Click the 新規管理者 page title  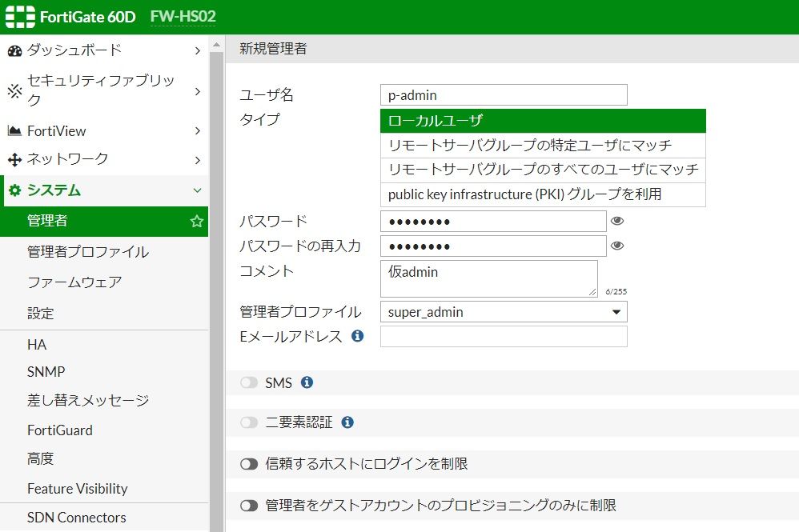tap(273, 49)
